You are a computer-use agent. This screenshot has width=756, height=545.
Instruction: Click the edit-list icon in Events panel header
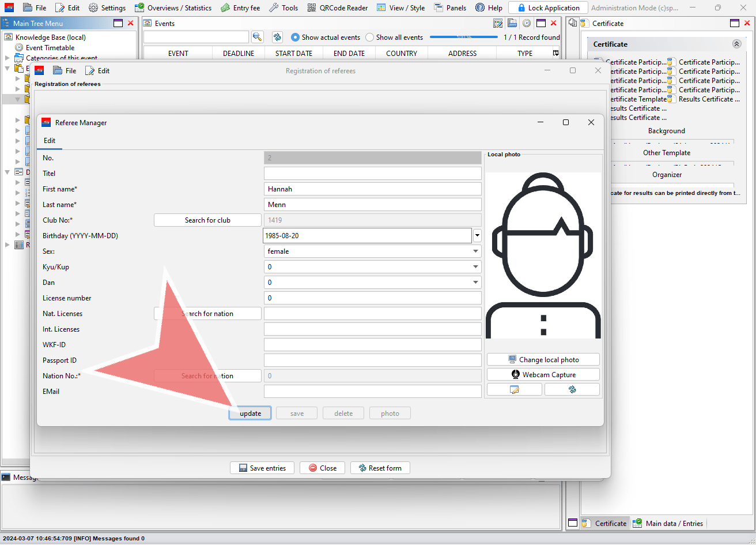tap(498, 23)
